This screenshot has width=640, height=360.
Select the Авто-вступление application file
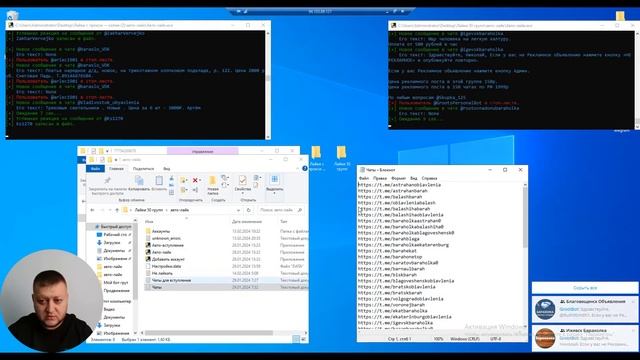(167, 245)
